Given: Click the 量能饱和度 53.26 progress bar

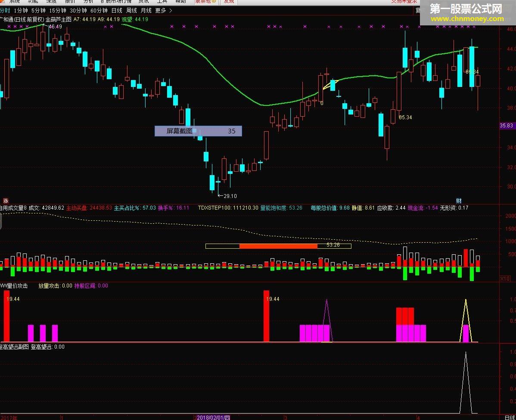Looking at the screenshot, I should [x=278, y=246].
